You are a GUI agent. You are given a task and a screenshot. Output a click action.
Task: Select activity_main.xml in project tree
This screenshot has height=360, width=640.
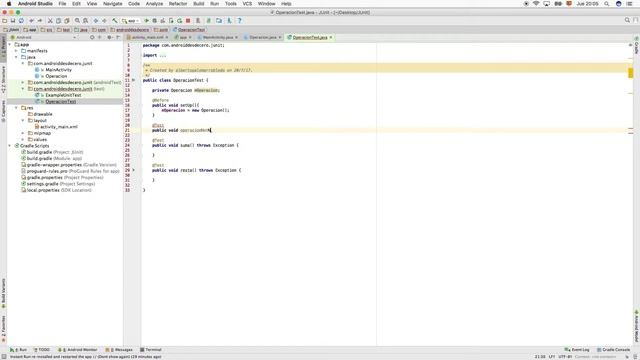[x=58, y=127]
